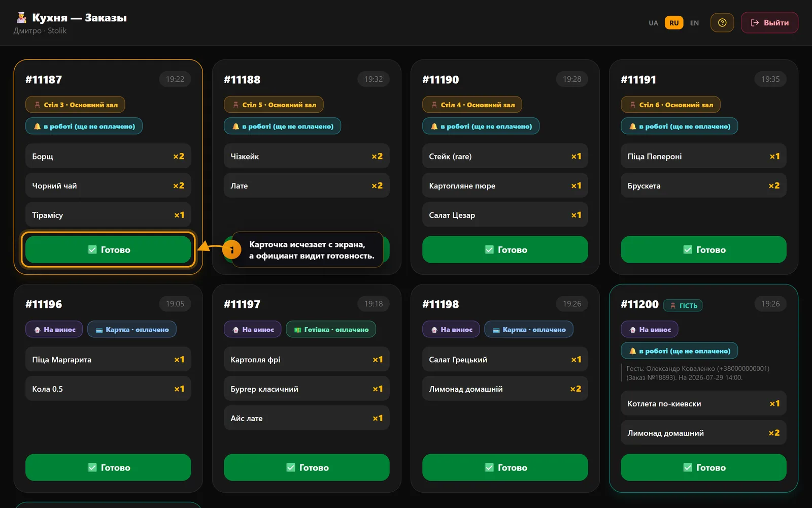
Task: Click the chef icon beside Кухня title
Action: click(x=21, y=18)
